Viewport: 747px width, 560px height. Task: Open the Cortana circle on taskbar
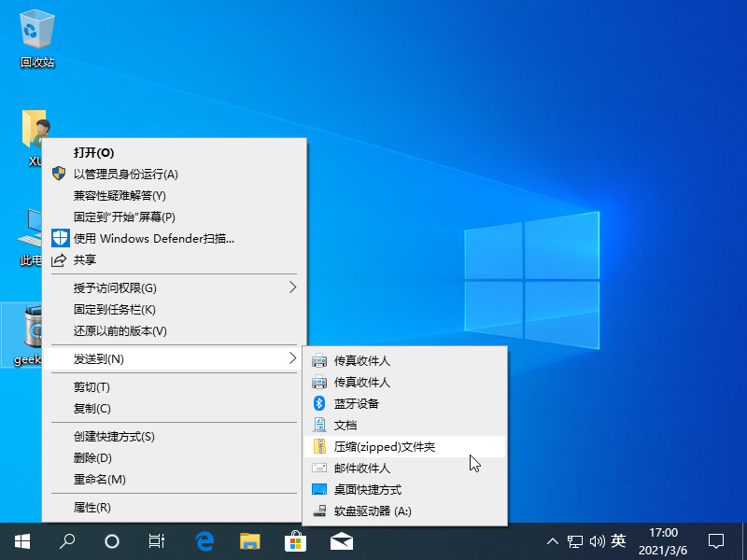coord(112,540)
